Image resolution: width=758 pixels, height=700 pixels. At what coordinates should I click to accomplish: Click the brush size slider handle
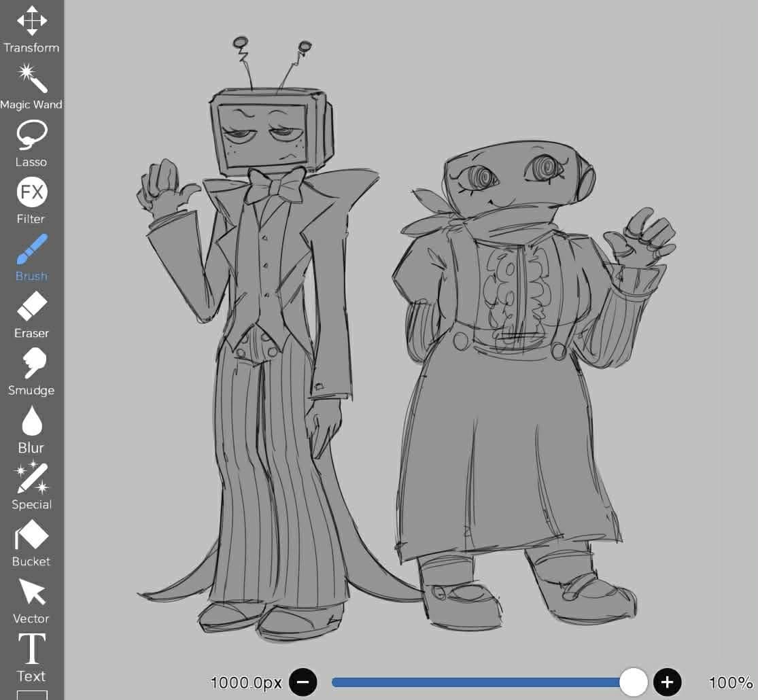coord(634,682)
